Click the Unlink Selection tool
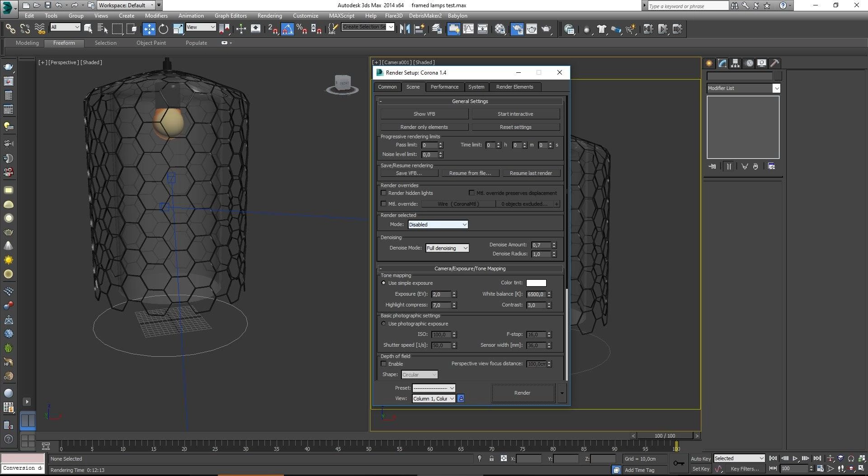 tap(25, 29)
